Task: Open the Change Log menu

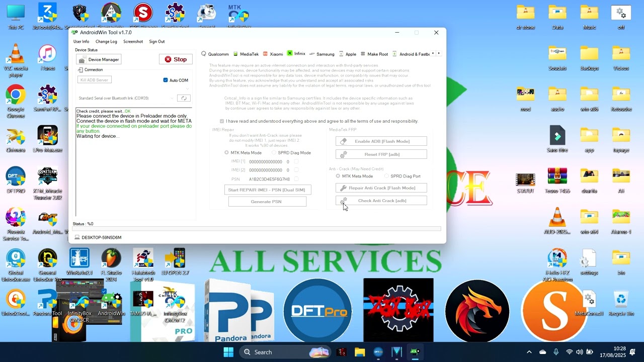Action: click(106, 42)
